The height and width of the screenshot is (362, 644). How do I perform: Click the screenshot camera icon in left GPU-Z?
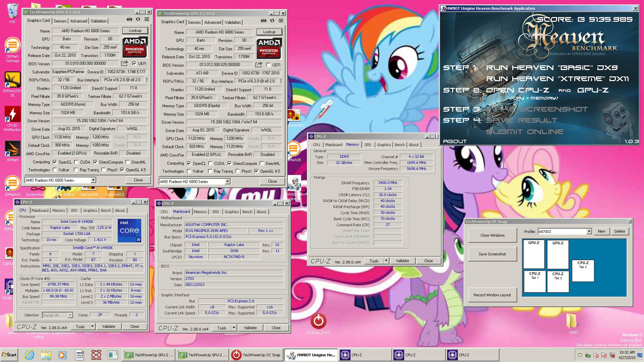point(129,19)
